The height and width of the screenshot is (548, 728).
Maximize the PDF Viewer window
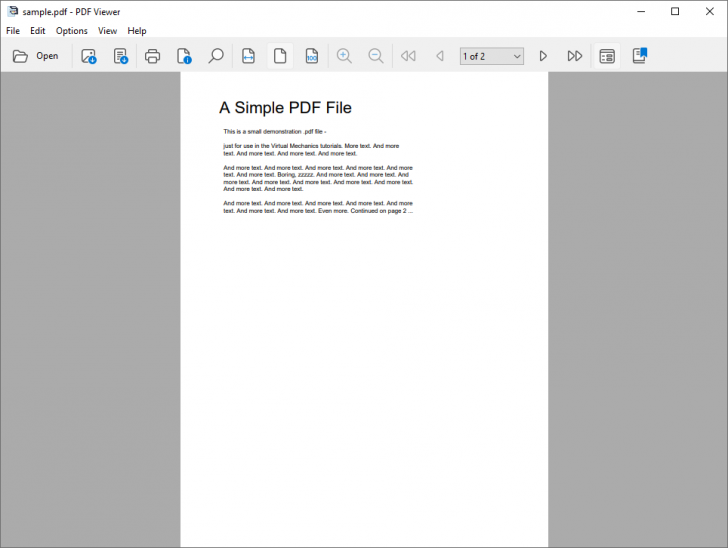(x=675, y=12)
